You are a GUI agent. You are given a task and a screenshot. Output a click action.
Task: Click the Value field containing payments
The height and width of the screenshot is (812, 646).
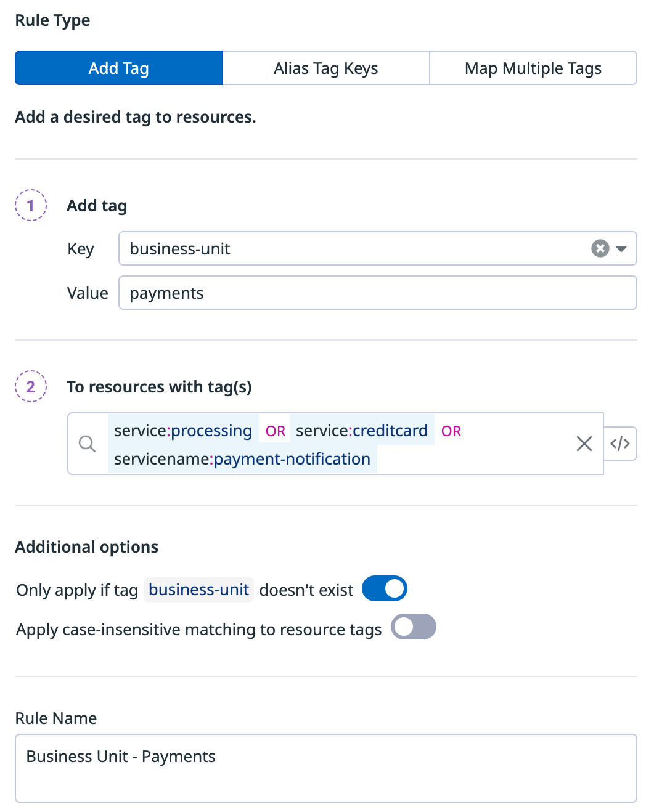coord(377,293)
